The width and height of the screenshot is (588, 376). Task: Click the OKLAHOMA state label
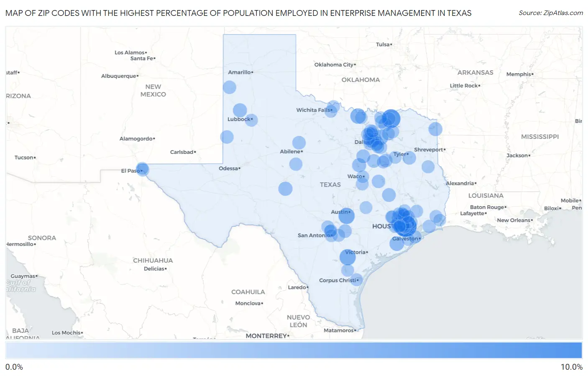point(361,80)
